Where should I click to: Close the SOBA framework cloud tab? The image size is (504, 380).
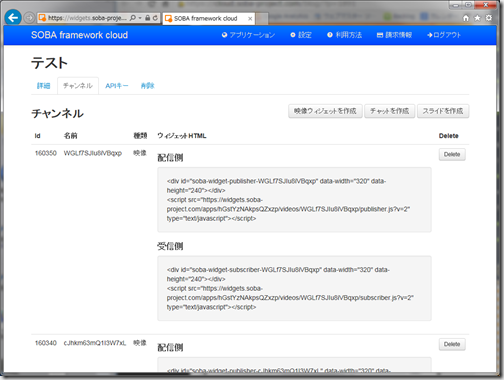[x=250, y=19]
